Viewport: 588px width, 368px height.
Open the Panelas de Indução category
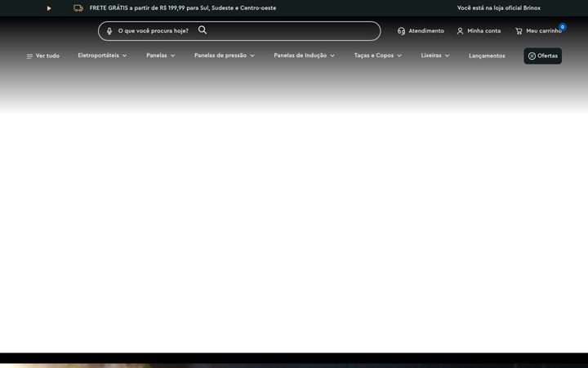click(x=300, y=56)
